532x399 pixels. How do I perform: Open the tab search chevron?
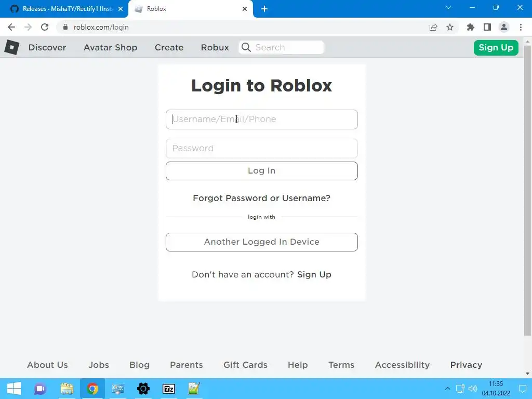click(x=448, y=7)
